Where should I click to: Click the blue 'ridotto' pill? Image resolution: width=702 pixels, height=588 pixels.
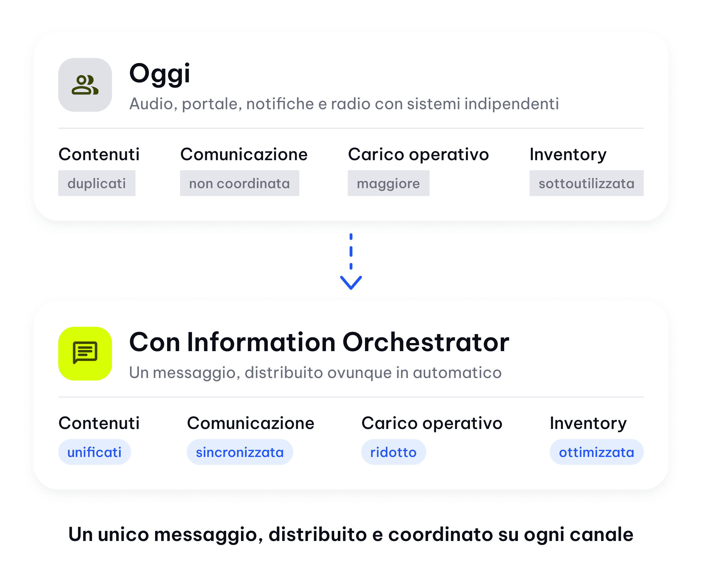[394, 452]
